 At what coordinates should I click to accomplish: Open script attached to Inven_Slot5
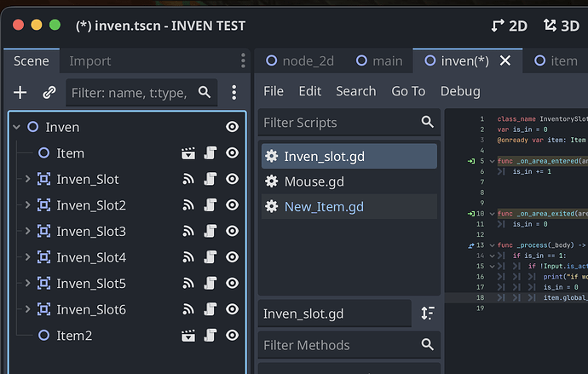[210, 284]
